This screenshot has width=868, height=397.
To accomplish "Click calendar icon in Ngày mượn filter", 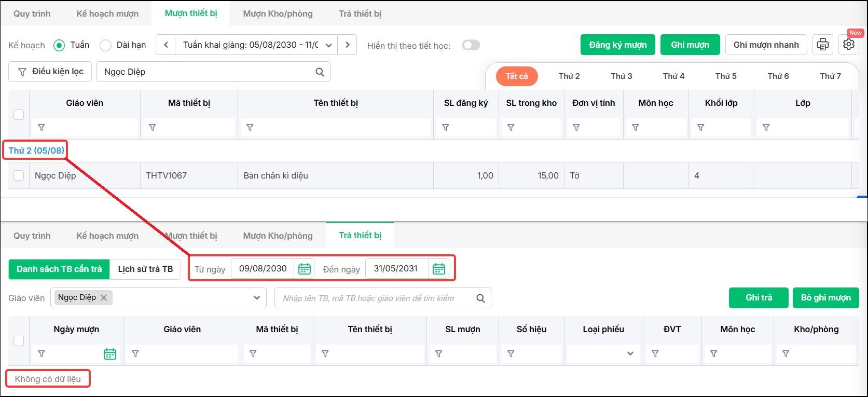I will 110,354.
